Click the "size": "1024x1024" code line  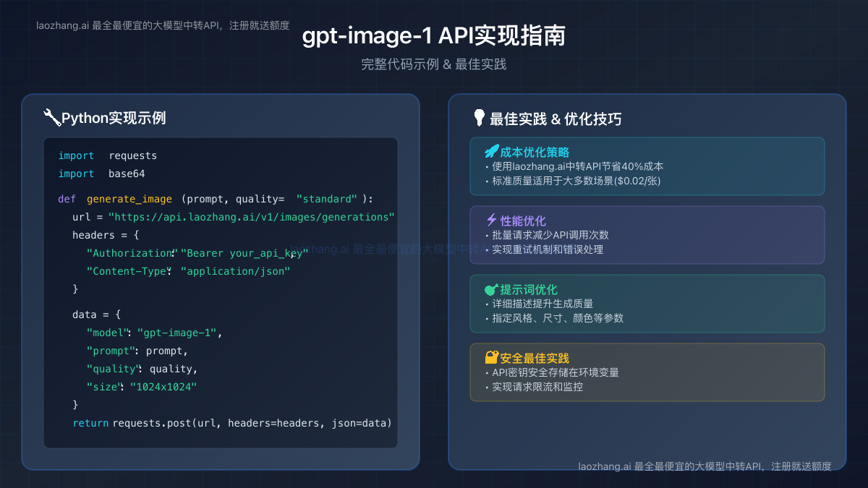142,387
